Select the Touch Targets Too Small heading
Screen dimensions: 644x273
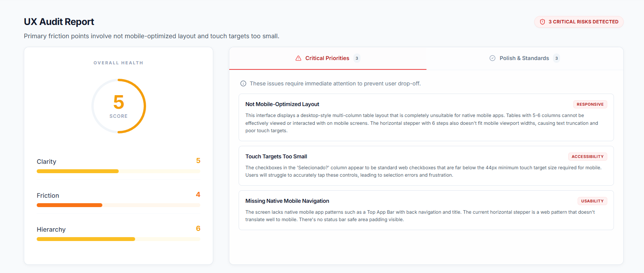point(276,156)
